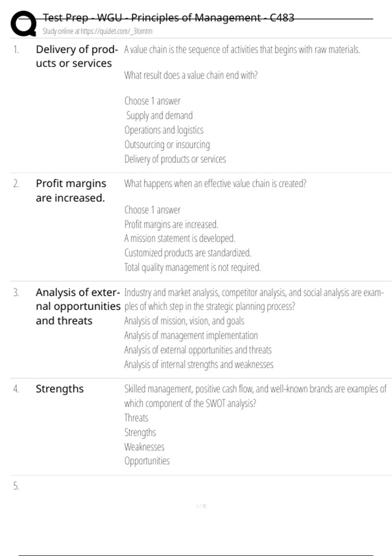Select answer 'Outsourcing or insourcing'

[167, 144]
